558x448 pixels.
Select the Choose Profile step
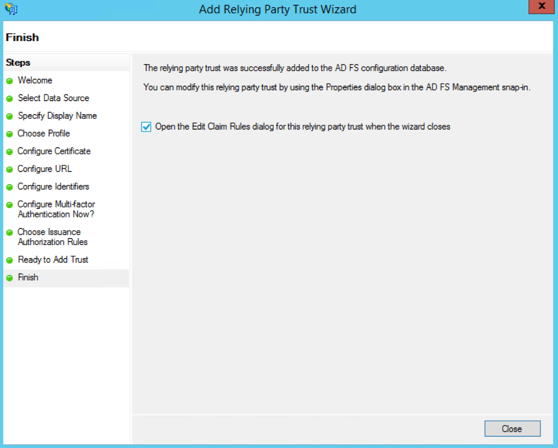pos(44,133)
